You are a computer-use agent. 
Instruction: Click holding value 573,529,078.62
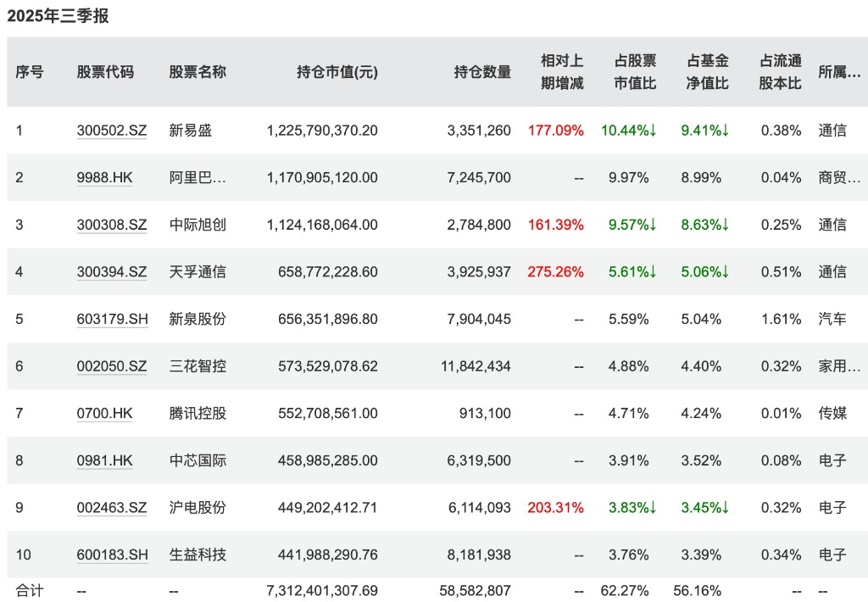tap(328, 366)
